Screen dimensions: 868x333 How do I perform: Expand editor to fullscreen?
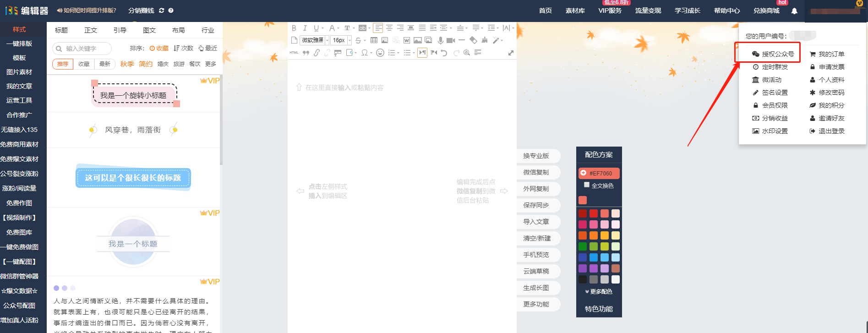pyautogui.click(x=511, y=53)
